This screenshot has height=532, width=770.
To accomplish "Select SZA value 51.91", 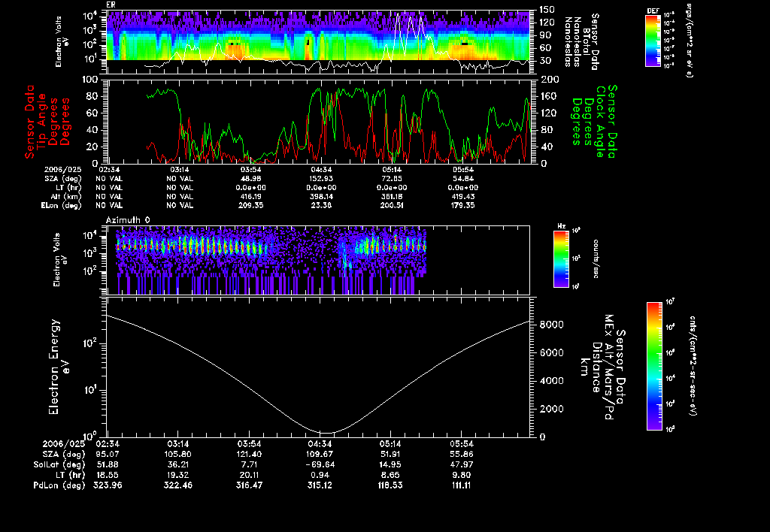I will 390,454.
